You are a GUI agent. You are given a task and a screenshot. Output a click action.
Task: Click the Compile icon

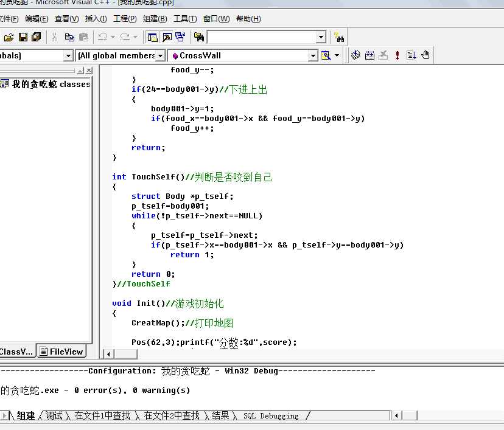point(355,55)
